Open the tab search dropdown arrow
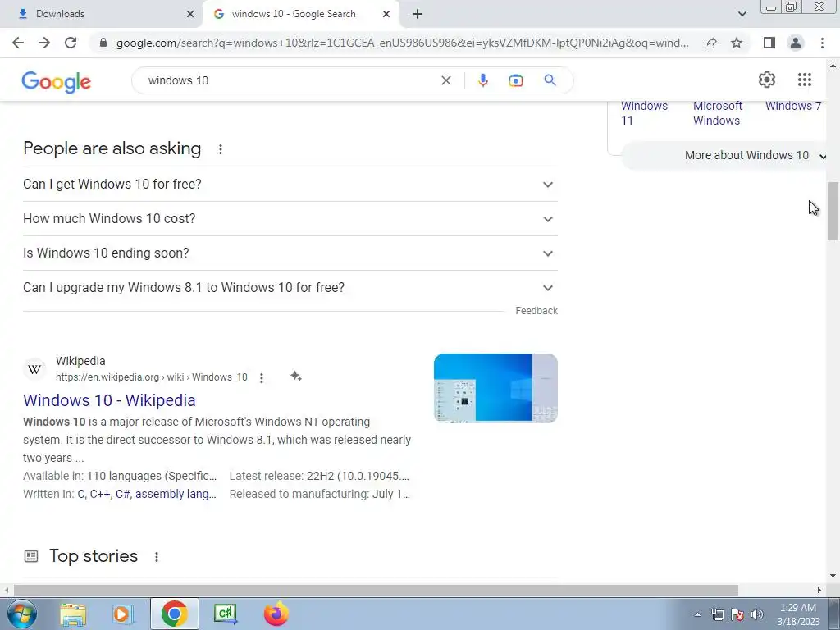 (x=742, y=14)
